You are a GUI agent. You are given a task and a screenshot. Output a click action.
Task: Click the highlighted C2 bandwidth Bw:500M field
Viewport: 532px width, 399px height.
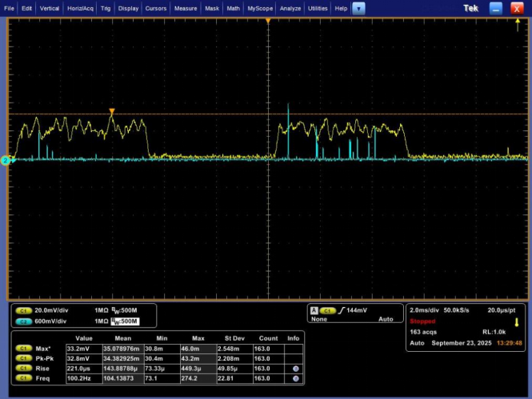point(125,321)
